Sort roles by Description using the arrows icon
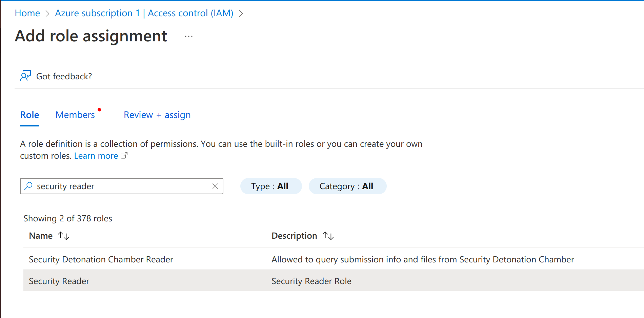This screenshot has width=644, height=318. tap(328, 236)
